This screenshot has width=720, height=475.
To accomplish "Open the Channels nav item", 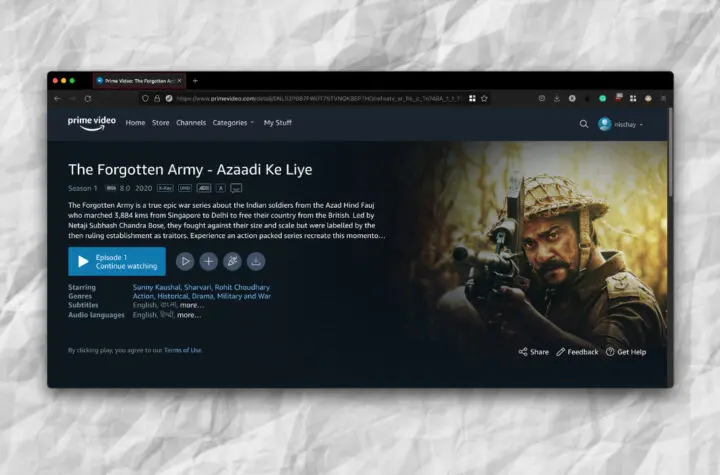I will click(x=191, y=123).
